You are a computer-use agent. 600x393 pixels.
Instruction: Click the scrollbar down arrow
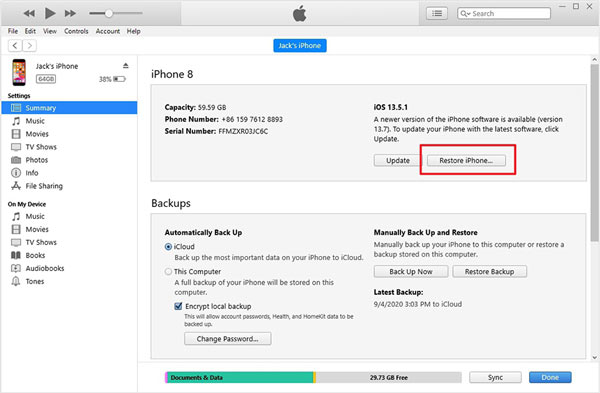pyautogui.click(x=594, y=357)
